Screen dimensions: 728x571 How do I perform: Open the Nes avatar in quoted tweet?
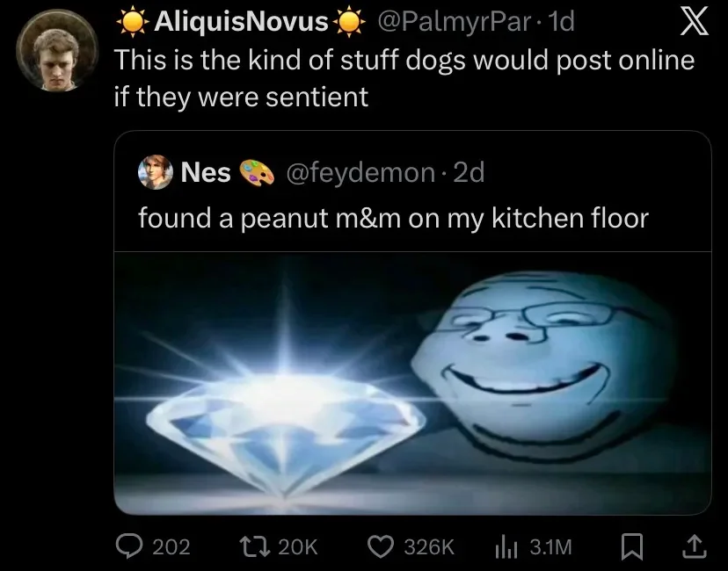(155, 173)
